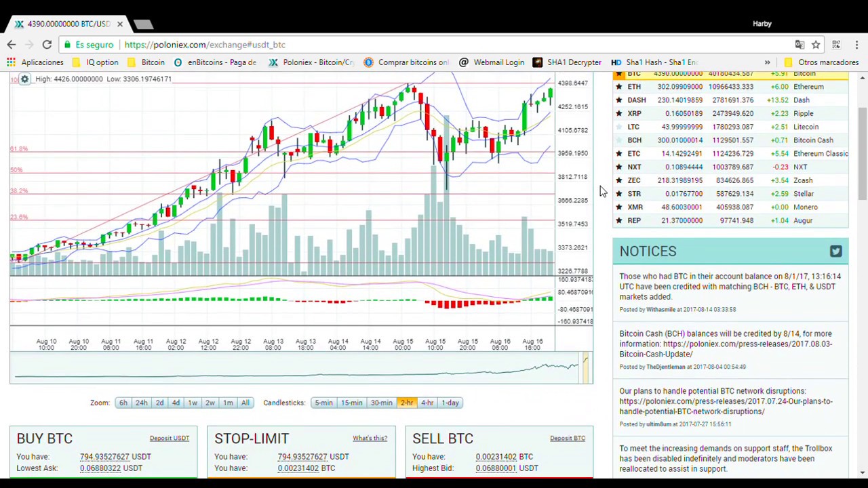This screenshot has height=488, width=868.
Task: Set chart zoom to 6h
Action: pyautogui.click(x=123, y=403)
